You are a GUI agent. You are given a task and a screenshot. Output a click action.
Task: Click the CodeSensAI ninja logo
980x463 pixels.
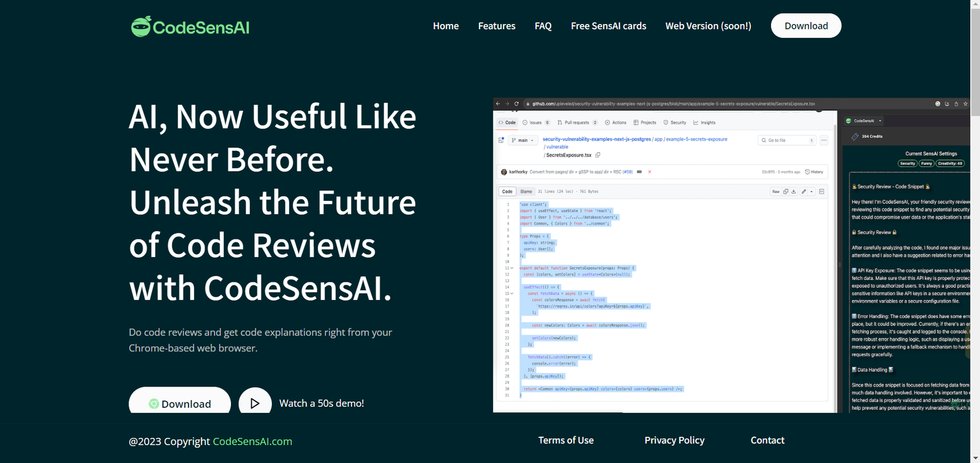190,26
